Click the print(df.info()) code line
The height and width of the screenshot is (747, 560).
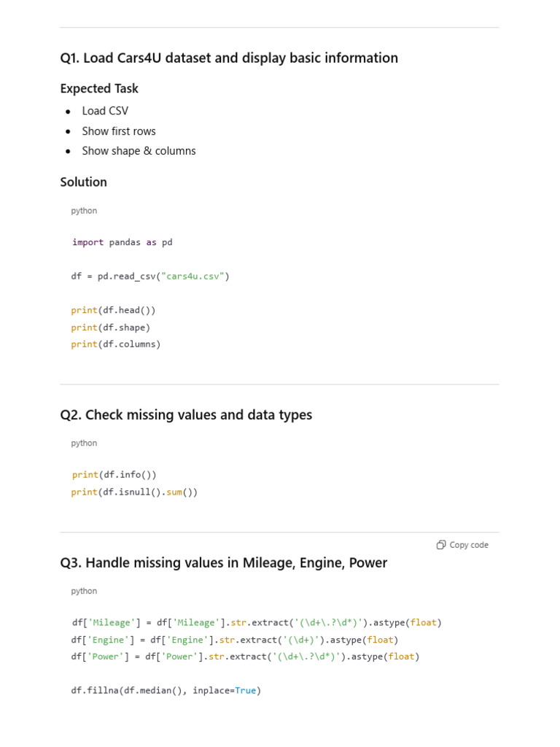(x=114, y=475)
